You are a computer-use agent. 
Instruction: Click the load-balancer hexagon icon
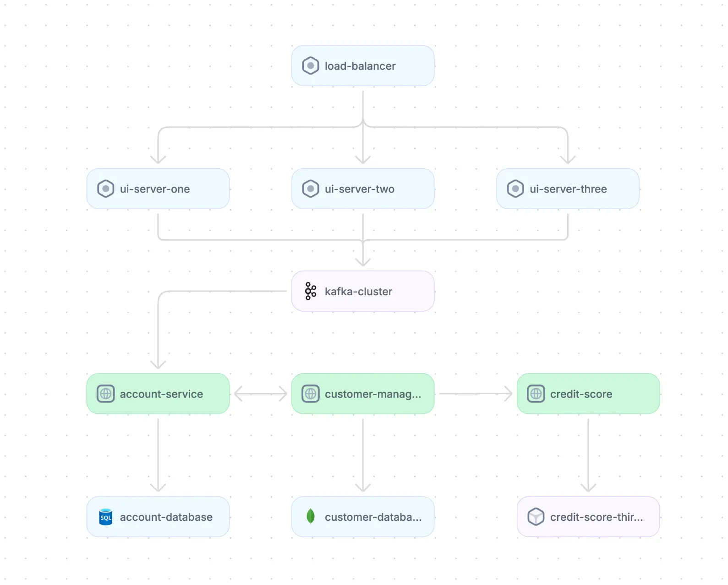coord(310,66)
